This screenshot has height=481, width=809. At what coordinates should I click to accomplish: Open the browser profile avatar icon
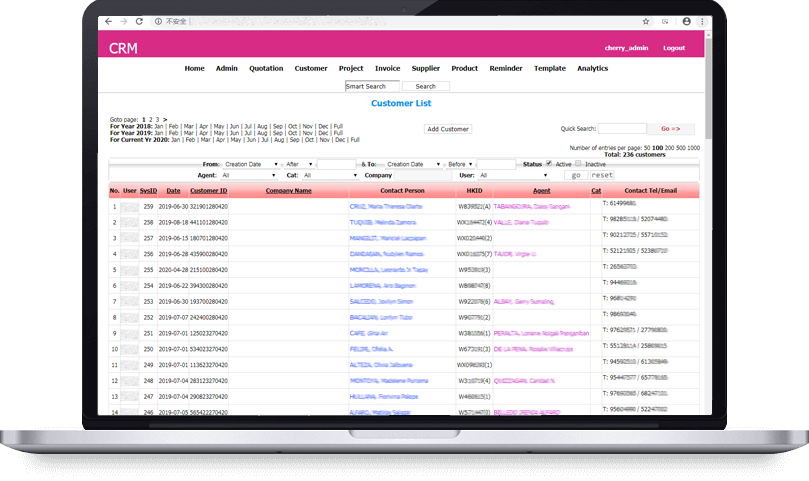(x=686, y=21)
